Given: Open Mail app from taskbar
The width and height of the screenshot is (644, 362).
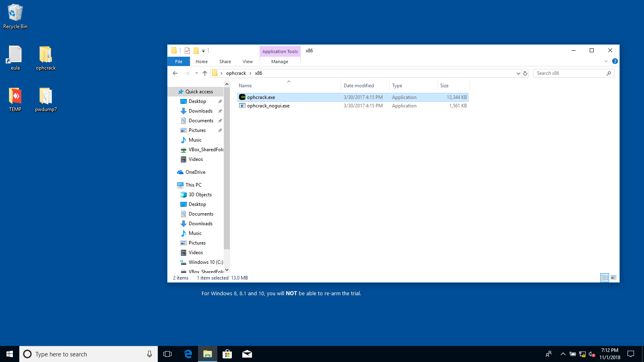Looking at the screenshot, I should (x=247, y=354).
